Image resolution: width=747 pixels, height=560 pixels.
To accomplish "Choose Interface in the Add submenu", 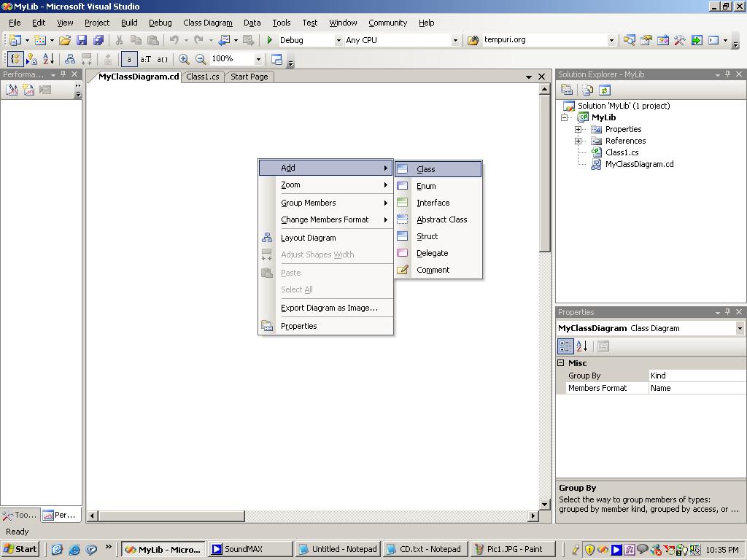I will point(438,203).
